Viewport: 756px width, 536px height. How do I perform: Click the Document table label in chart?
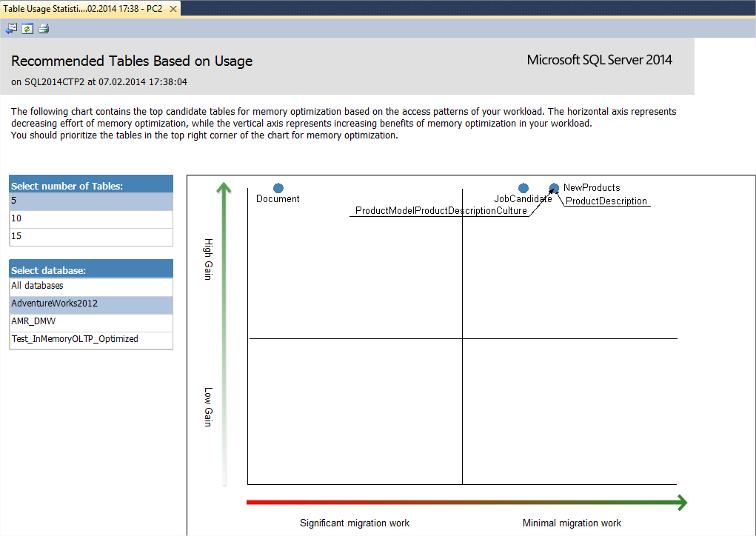[x=278, y=199]
